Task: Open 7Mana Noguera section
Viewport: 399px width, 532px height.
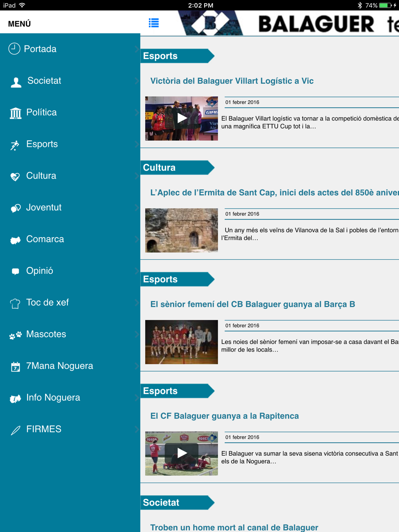Action: (x=70, y=366)
